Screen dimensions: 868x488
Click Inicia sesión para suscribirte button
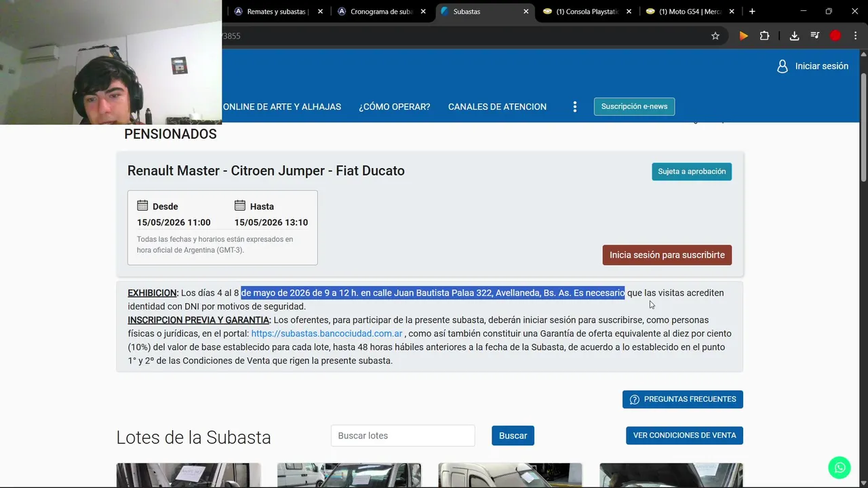667,255
